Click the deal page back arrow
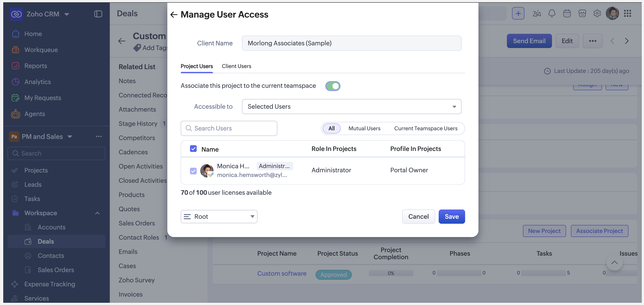Viewport: 644px width, 305px height. pos(122,41)
